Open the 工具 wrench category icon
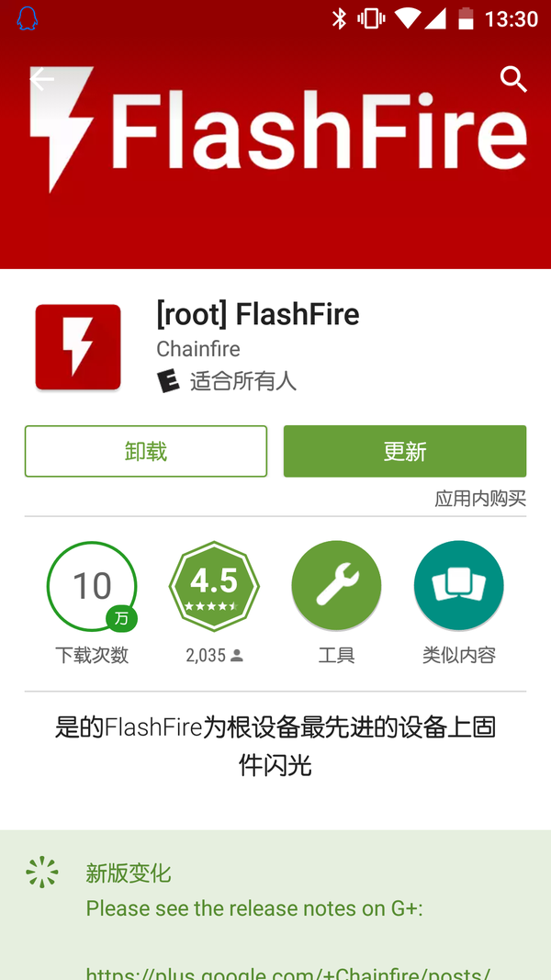Screen dimensions: 551x980 (x=336, y=586)
